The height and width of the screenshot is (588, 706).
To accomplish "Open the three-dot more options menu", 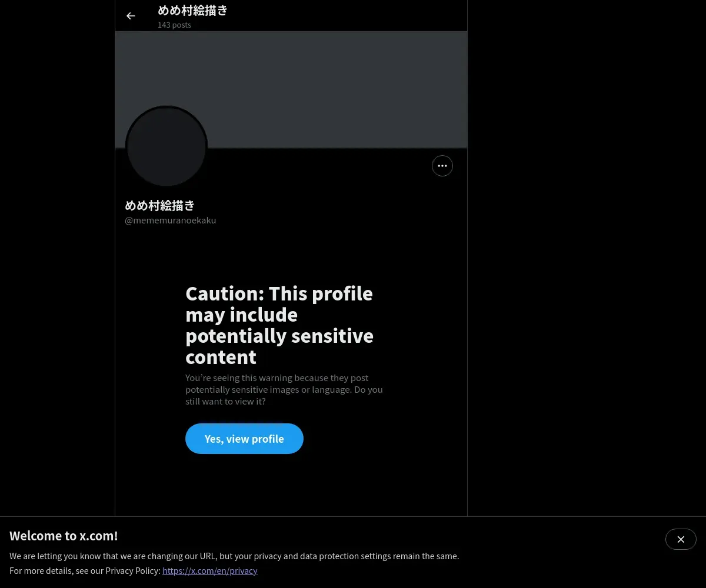I will click(442, 166).
